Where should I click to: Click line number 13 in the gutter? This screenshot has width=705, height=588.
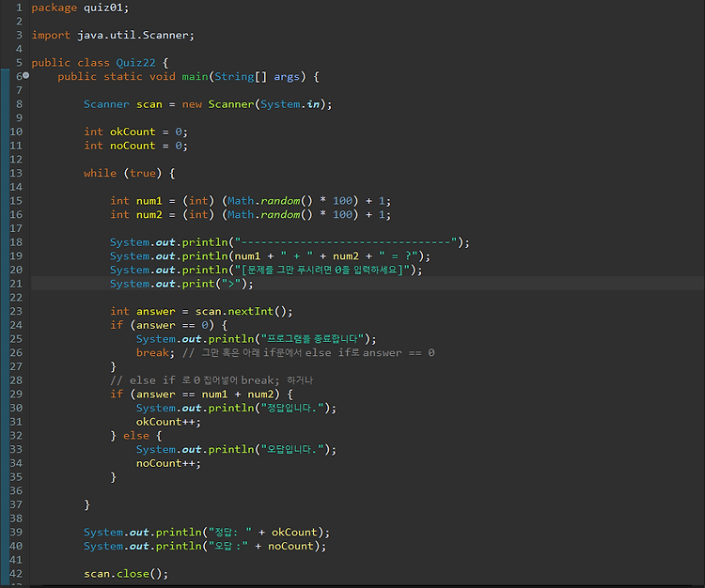point(16,174)
